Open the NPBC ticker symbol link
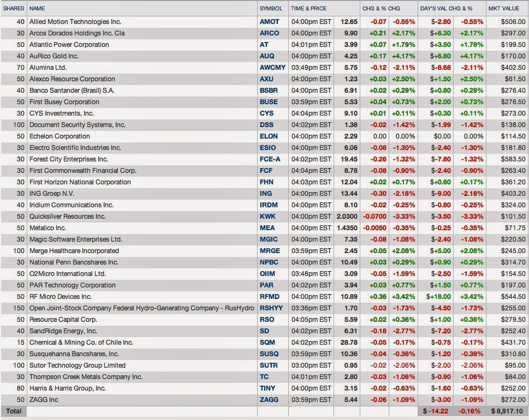 click(269, 262)
